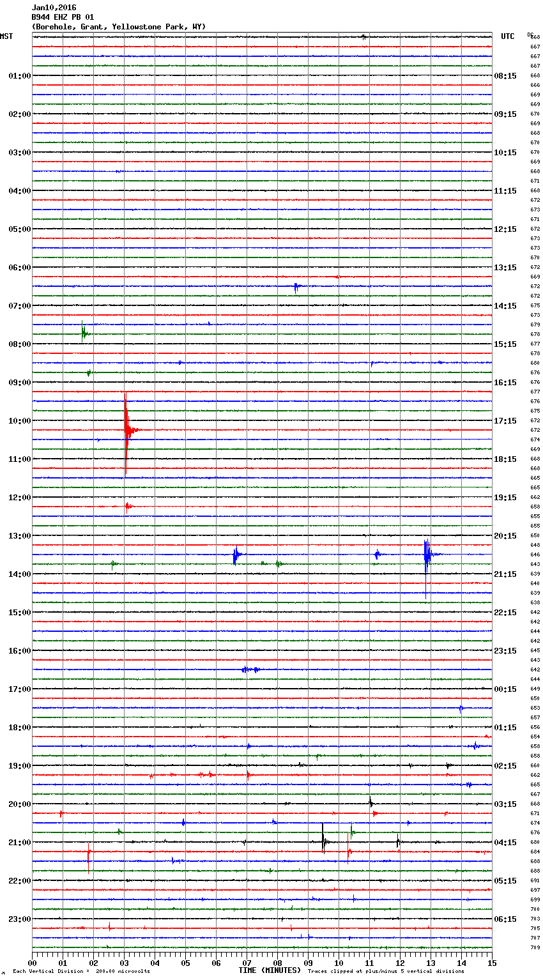
Task: Select the black spike on the 21:00 trace
Action: (x=323, y=842)
